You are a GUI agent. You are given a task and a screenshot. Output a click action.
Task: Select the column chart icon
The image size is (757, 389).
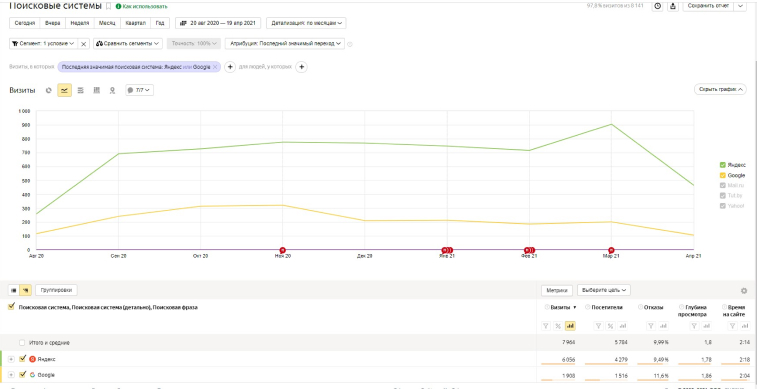[97, 90]
